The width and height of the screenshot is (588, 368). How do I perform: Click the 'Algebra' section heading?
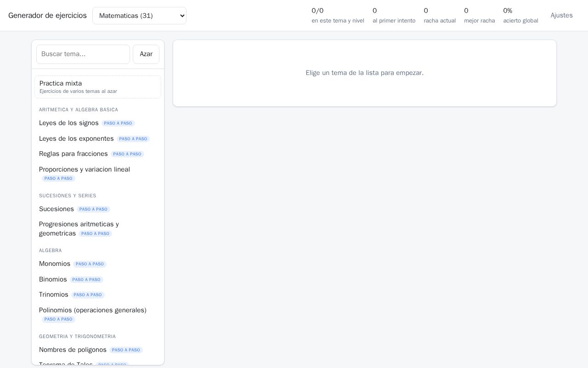point(51,251)
